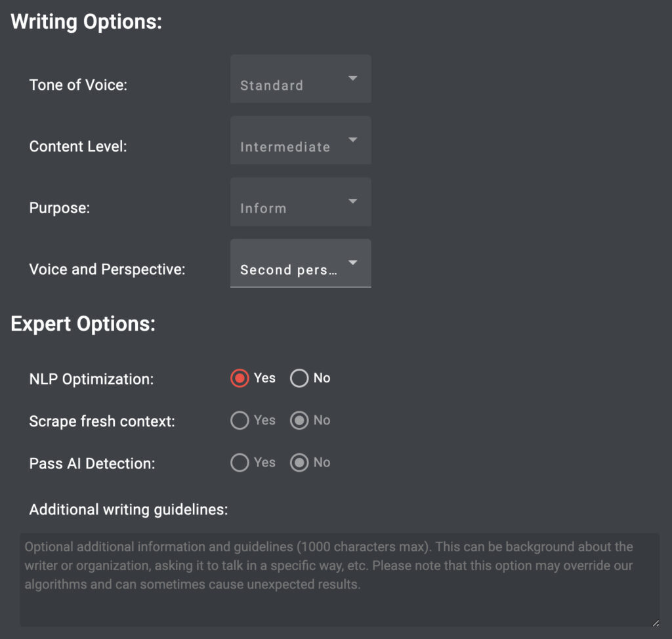Enable Pass AI Detection with Yes

pyautogui.click(x=240, y=463)
